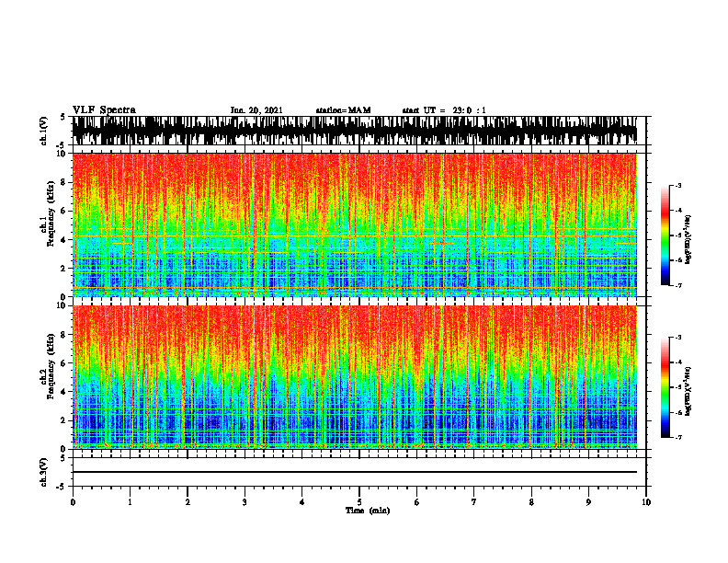Screen dimensions: 728x563
Task: Click the time axis tick label "5"
Action: [359, 502]
